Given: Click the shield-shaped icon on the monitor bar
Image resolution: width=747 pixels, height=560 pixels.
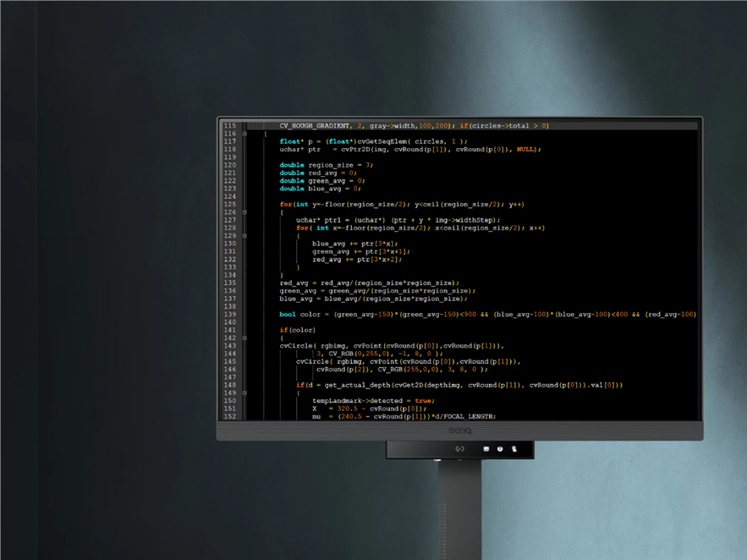Looking at the screenshot, I should coord(500,449).
